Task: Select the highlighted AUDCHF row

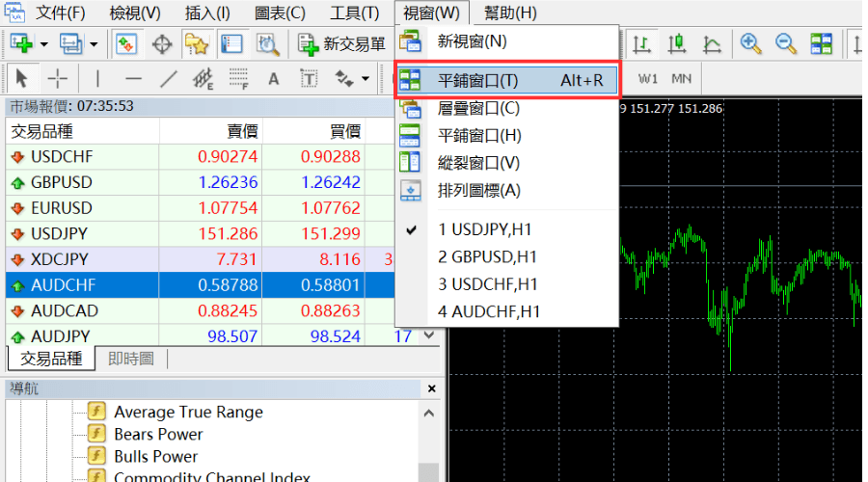Action: point(200,285)
